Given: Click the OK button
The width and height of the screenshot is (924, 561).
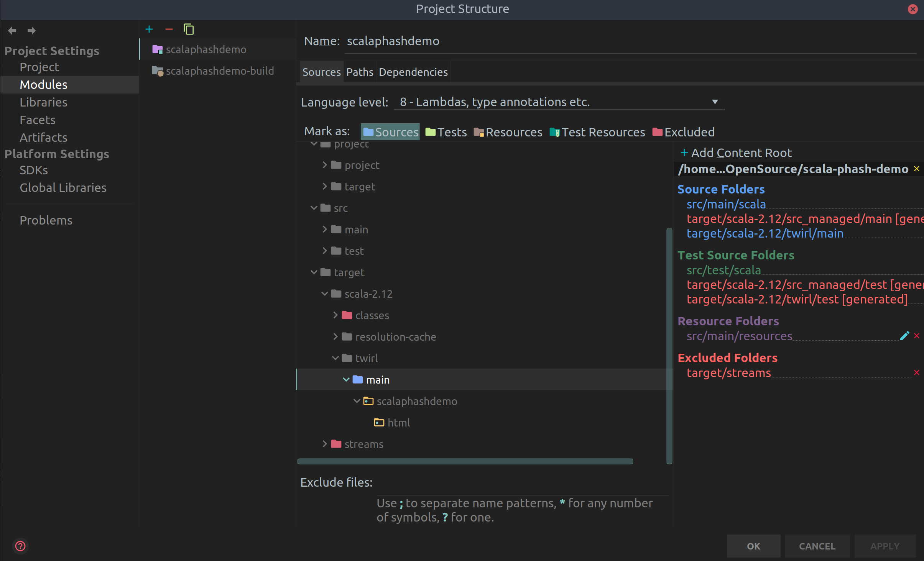Looking at the screenshot, I should 753,546.
